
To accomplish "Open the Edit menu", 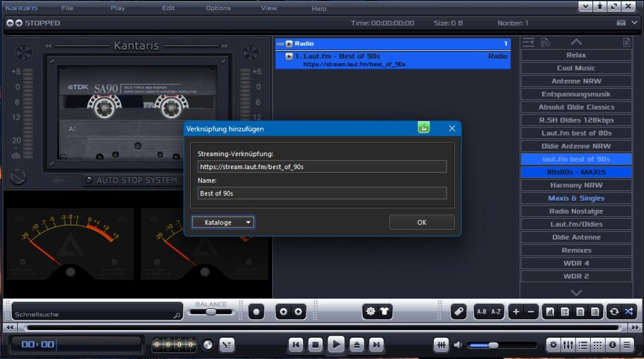I will tap(168, 8).
